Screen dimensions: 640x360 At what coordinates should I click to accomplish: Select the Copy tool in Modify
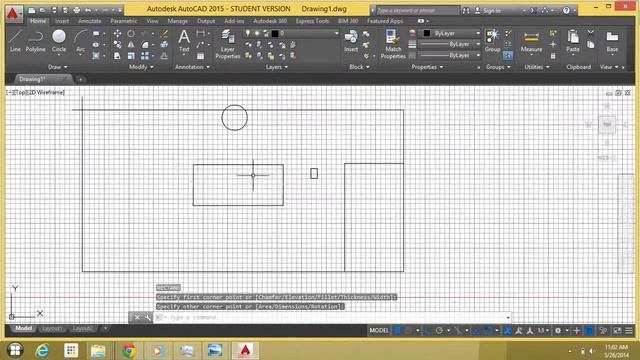[118, 44]
